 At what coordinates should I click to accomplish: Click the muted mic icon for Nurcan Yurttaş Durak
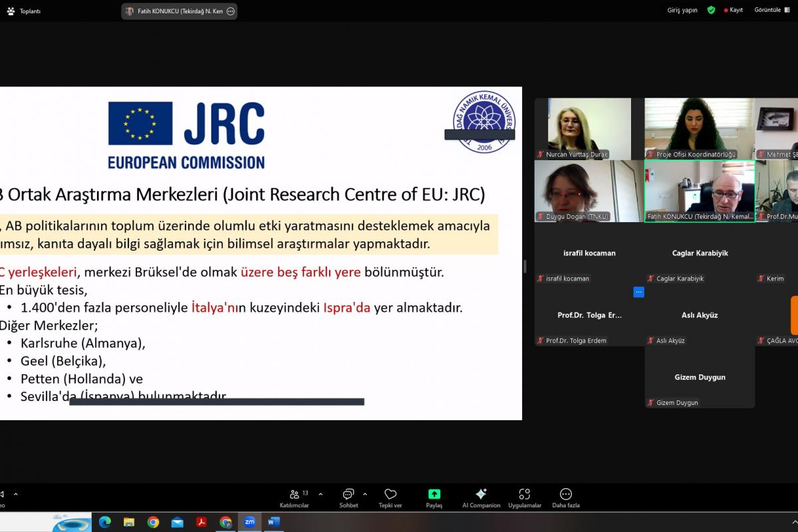click(541, 154)
